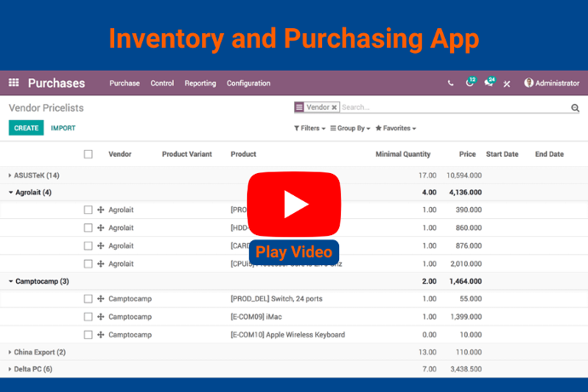Open the Control menu

pyautogui.click(x=162, y=84)
